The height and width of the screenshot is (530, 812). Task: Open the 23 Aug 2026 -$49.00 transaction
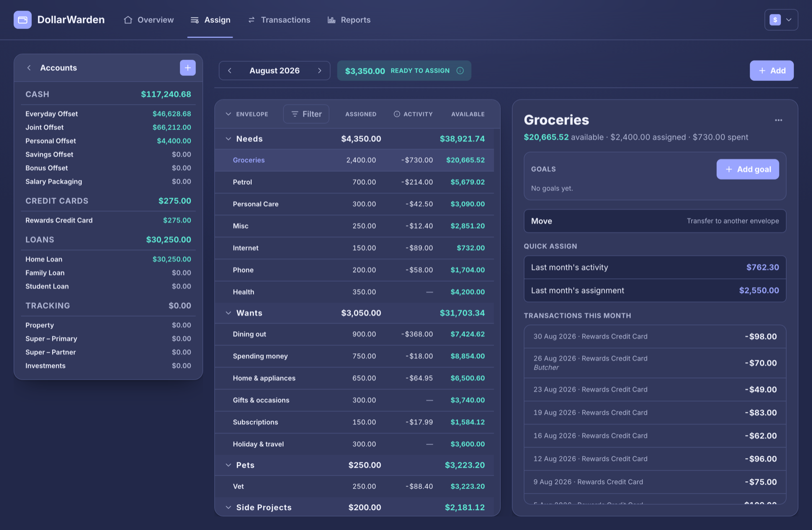pos(655,389)
